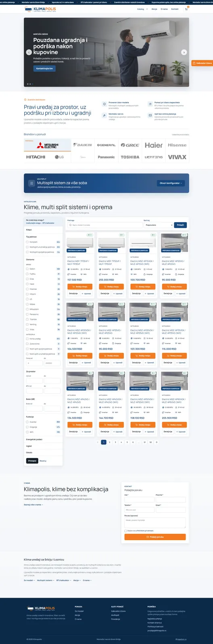Click the search magnifier icon in Pretraga
The image size is (213, 644).
[x=70, y=225]
